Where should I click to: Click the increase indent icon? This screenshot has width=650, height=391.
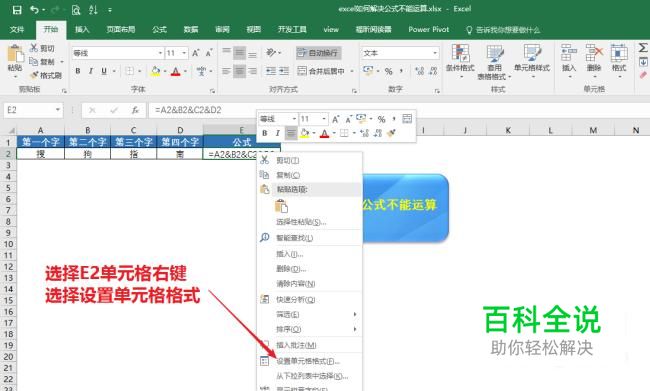(284, 71)
